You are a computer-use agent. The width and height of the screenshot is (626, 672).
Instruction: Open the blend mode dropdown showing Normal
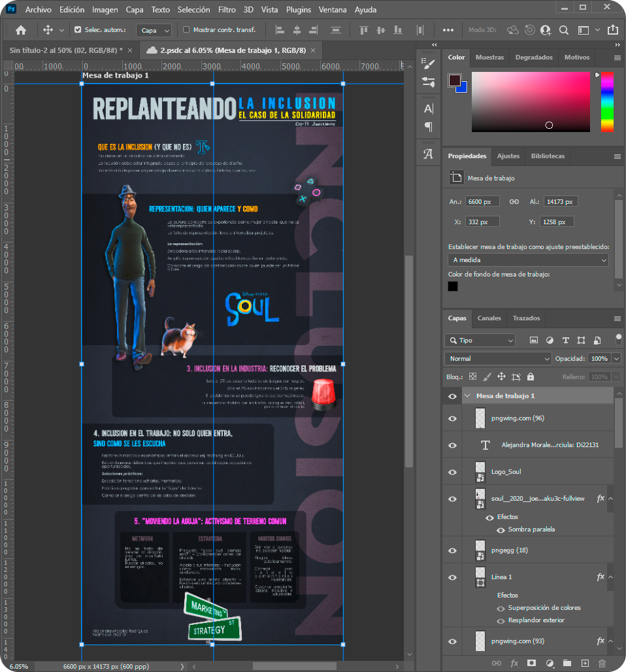point(498,359)
